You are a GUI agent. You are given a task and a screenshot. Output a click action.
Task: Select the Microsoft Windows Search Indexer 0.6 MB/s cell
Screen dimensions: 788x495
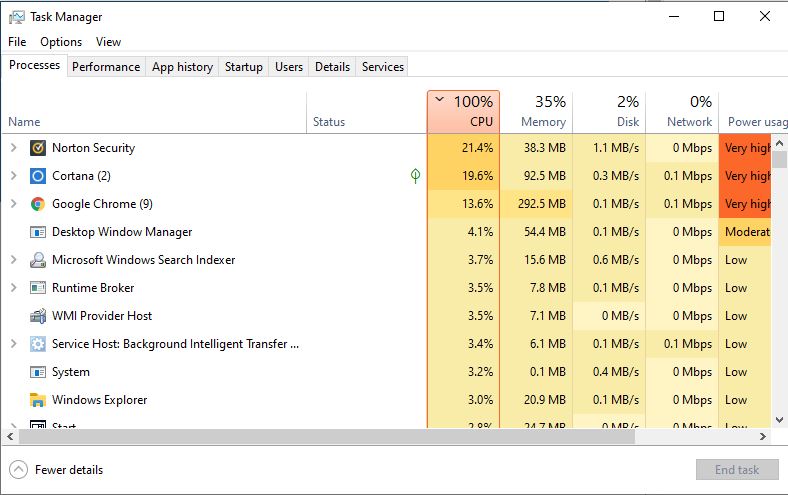click(x=609, y=260)
